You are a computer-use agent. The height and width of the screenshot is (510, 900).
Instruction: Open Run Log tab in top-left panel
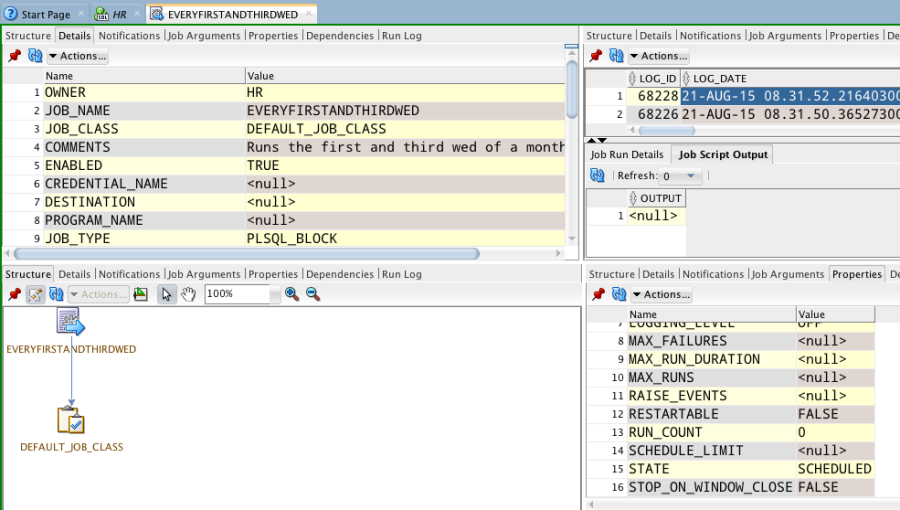[x=402, y=36]
